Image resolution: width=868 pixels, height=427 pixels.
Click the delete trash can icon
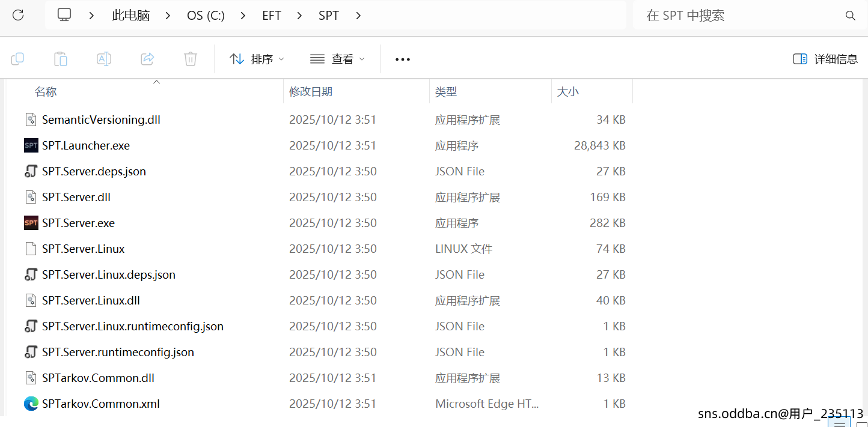coord(190,59)
